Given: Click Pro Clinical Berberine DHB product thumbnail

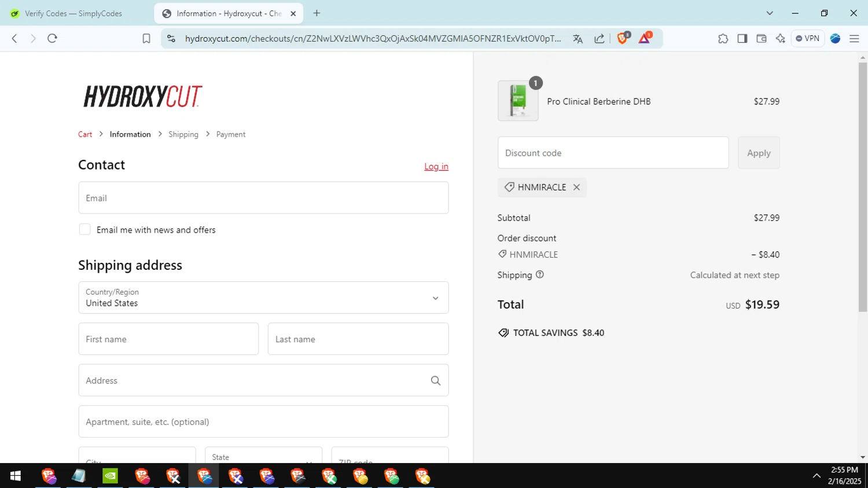Looking at the screenshot, I should click(x=518, y=101).
